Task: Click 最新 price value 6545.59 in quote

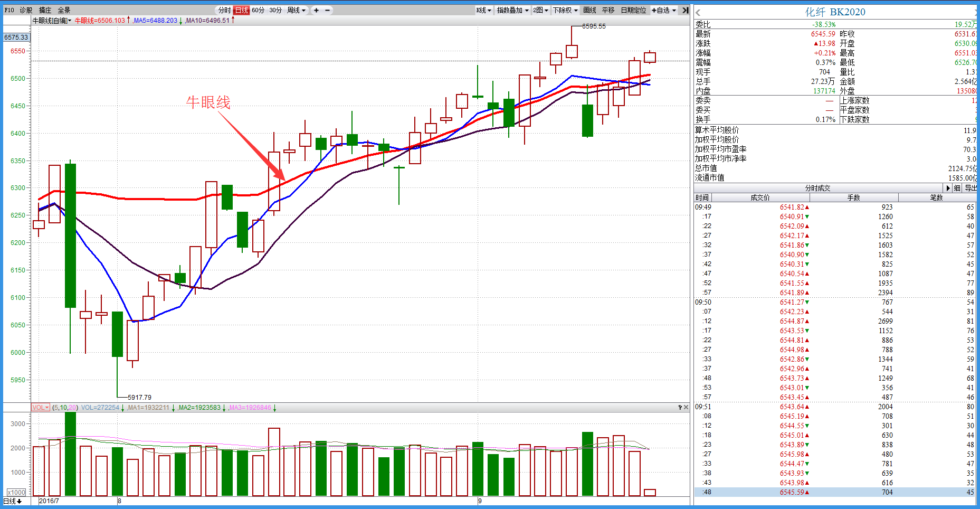Action: [x=823, y=34]
